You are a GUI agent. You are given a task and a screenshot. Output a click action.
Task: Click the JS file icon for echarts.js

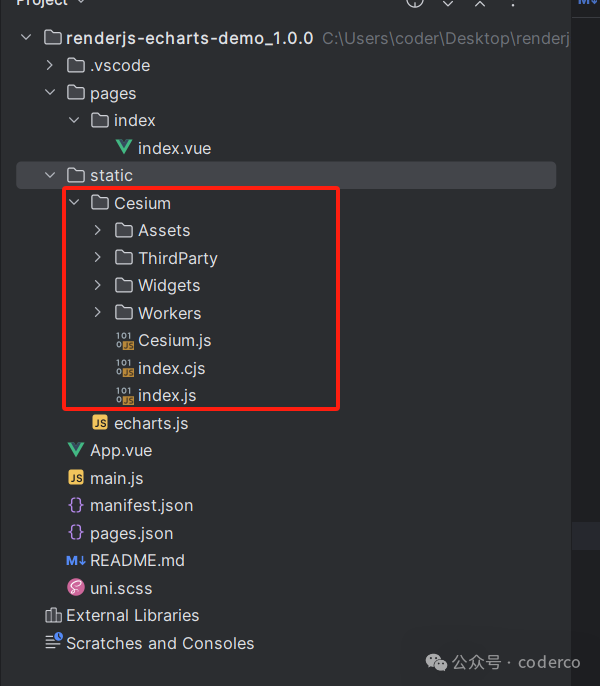click(x=100, y=423)
